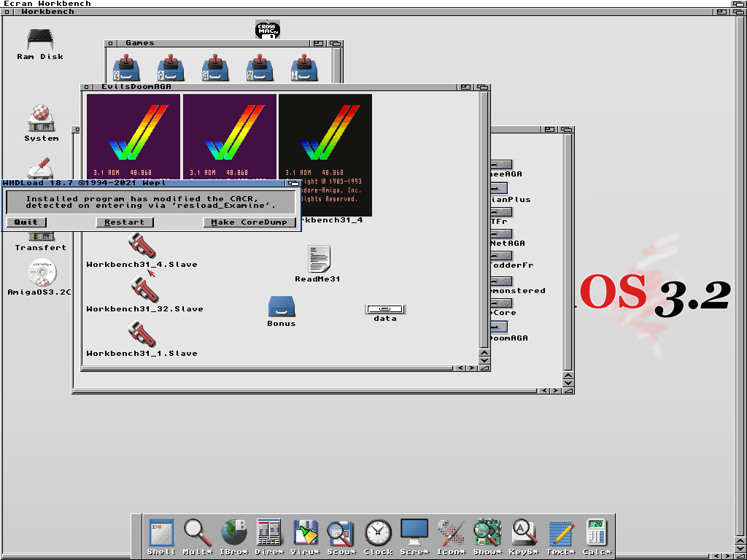Click Make CoreDump button

(x=249, y=222)
